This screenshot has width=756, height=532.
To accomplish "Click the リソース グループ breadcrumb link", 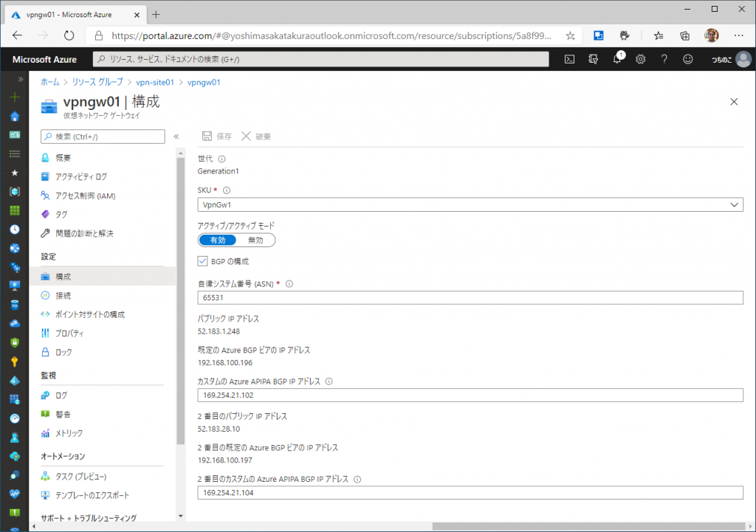I will coord(97,83).
